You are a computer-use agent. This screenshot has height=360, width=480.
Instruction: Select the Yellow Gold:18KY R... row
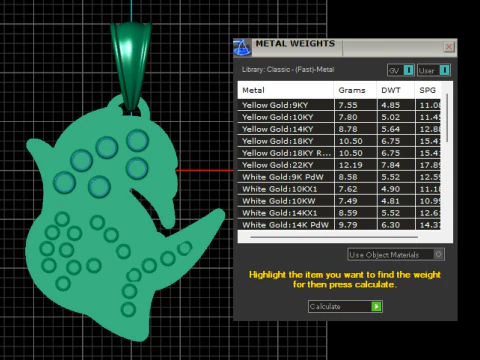point(339,153)
